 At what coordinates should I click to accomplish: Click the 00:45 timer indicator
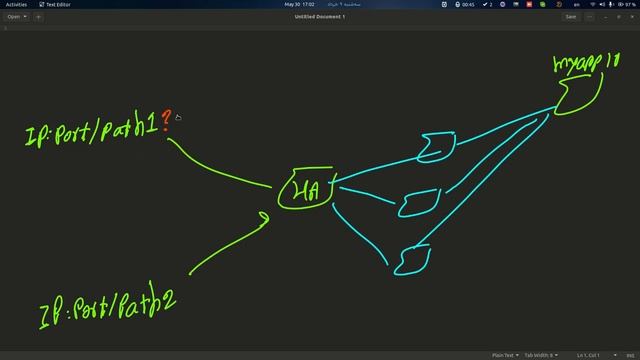(x=464, y=4)
